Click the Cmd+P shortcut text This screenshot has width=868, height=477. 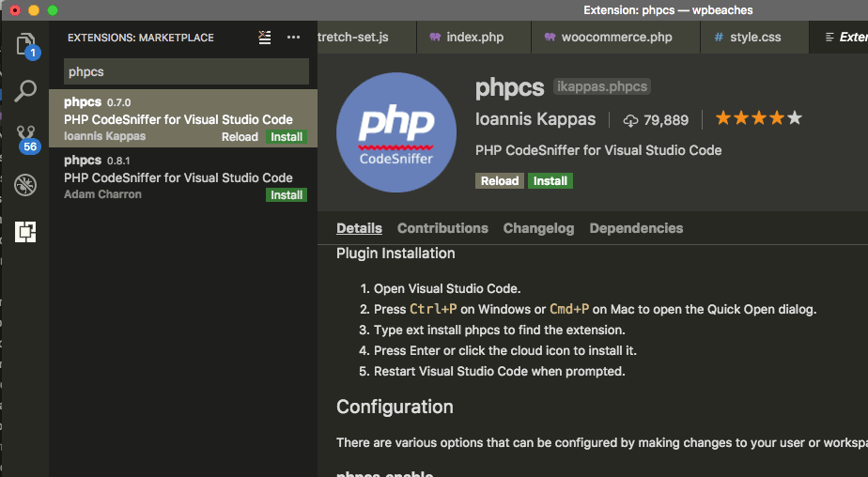coord(569,309)
